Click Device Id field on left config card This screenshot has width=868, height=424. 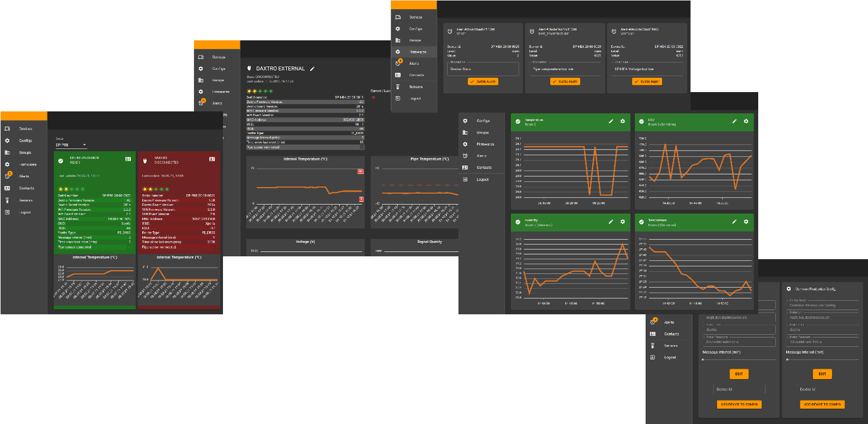coord(739,389)
